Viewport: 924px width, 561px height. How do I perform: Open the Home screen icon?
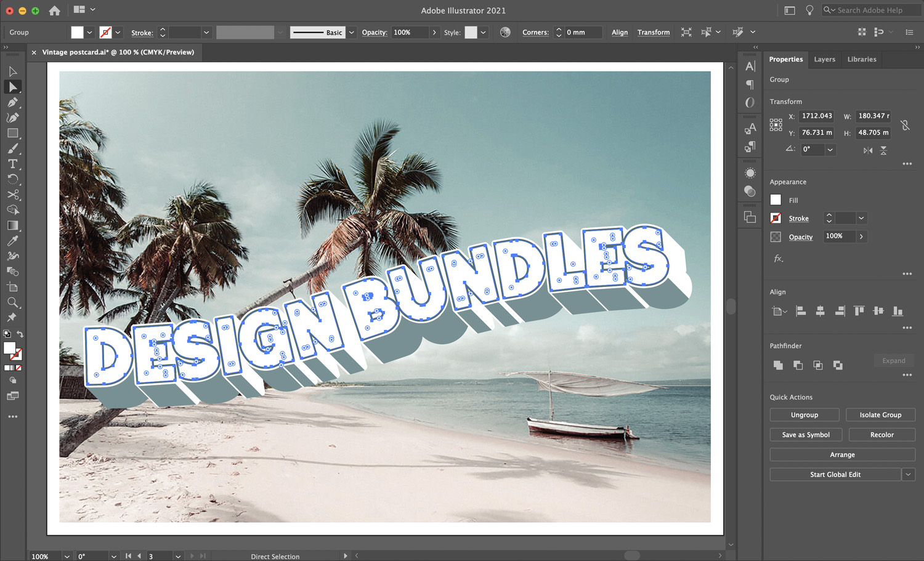click(54, 10)
